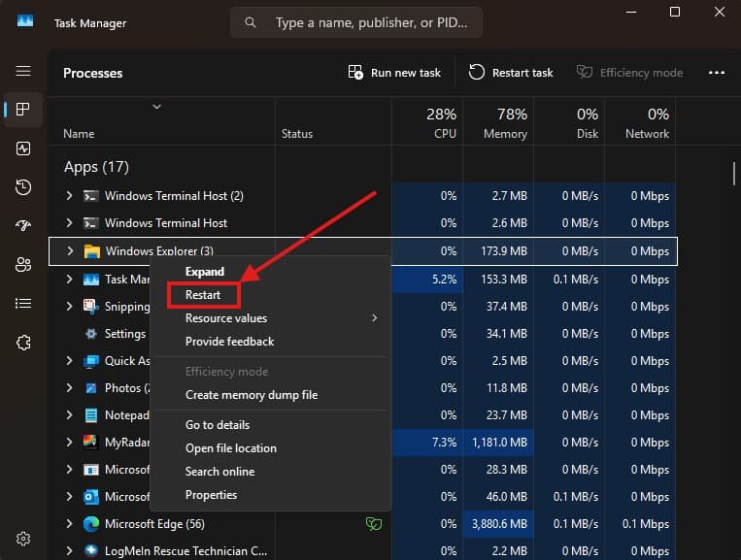741x560 pixels.
Task: Click Task Manager's 5.2% CPU cell
Action: coord(427,280)
